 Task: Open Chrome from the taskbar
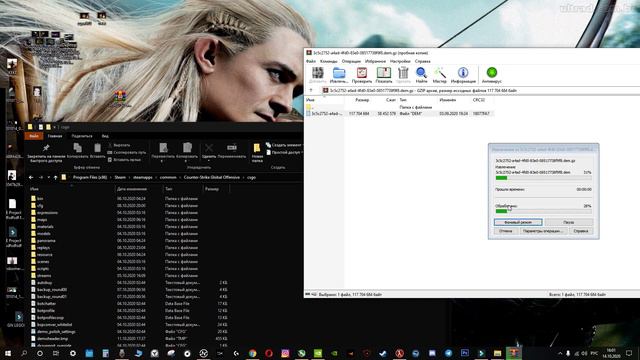point(253,353)
